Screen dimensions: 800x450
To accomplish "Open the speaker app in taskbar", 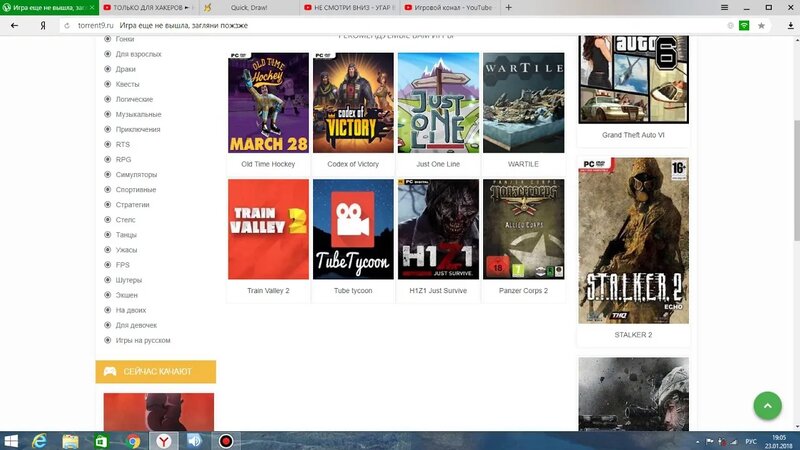I will pyautogui.click(x=194, y=441).
